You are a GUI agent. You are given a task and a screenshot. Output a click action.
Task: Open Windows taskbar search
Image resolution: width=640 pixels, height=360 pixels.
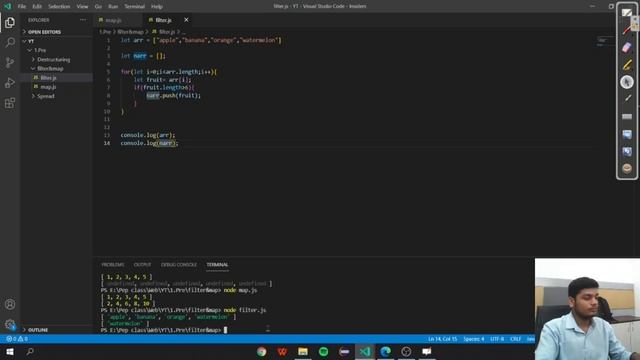(30, 351)
